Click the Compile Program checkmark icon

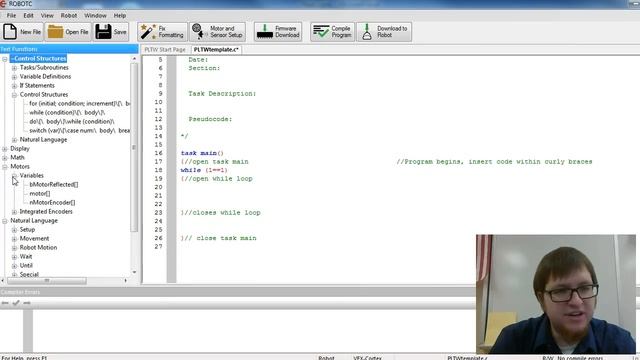coord(321,32)
